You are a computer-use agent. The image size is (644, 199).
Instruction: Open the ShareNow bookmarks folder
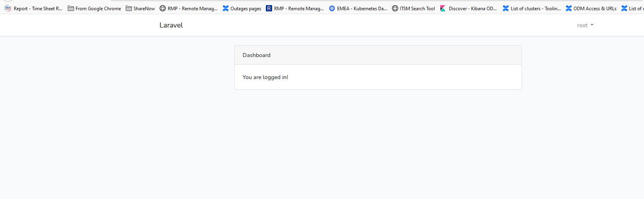140,8
